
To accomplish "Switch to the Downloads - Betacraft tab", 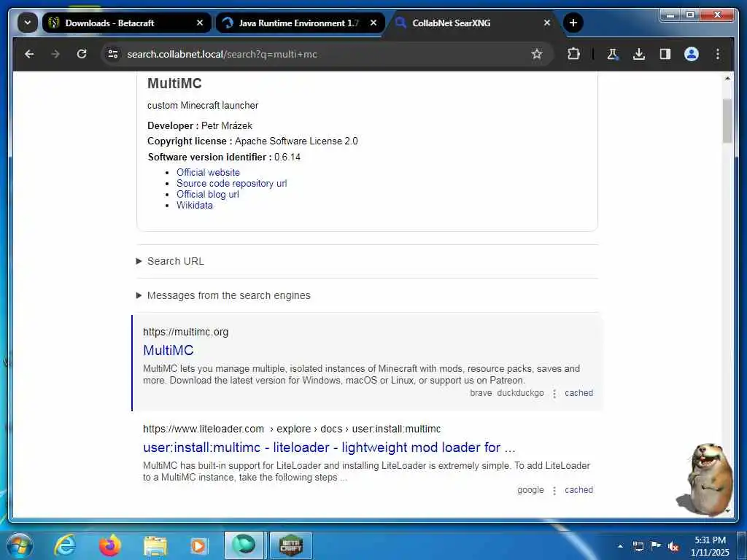I will pyautogui.click(x=126, y=23).
